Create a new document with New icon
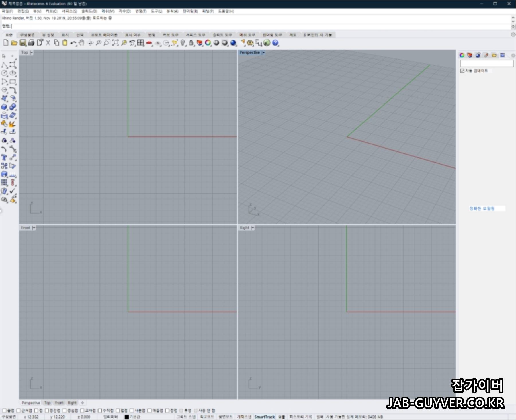The width and height of the screenshot is (516, 420). pos(6,43)
